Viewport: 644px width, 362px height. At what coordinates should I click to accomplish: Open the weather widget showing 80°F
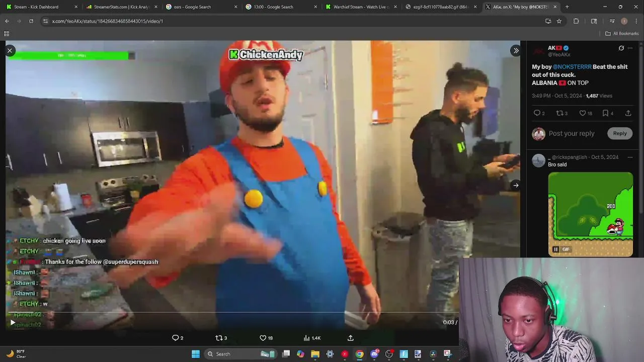pyautogui.click(x=16, y=354)
